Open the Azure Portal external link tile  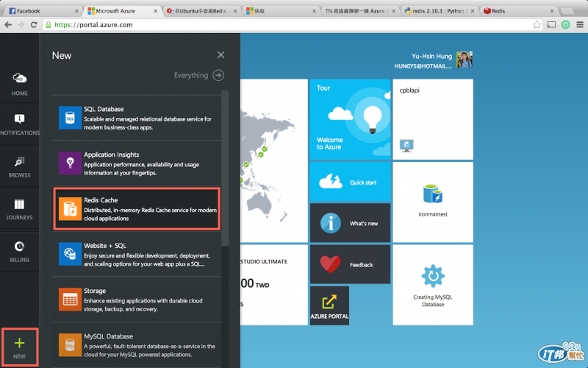329,305
